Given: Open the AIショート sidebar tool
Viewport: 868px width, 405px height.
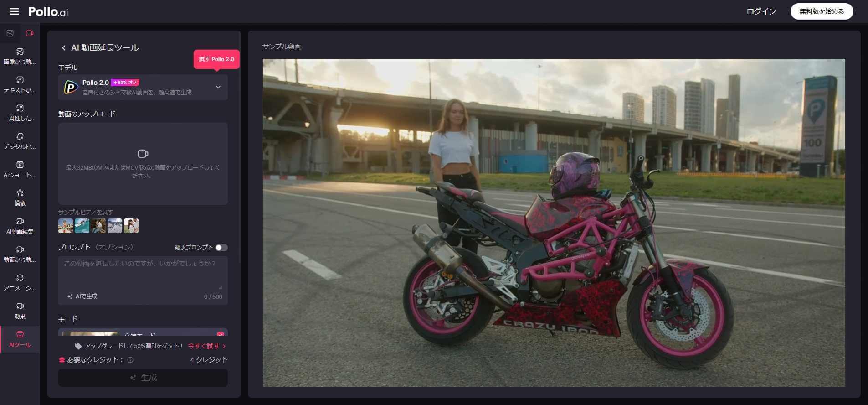Looking at the screenshot, I should [20, 169].
